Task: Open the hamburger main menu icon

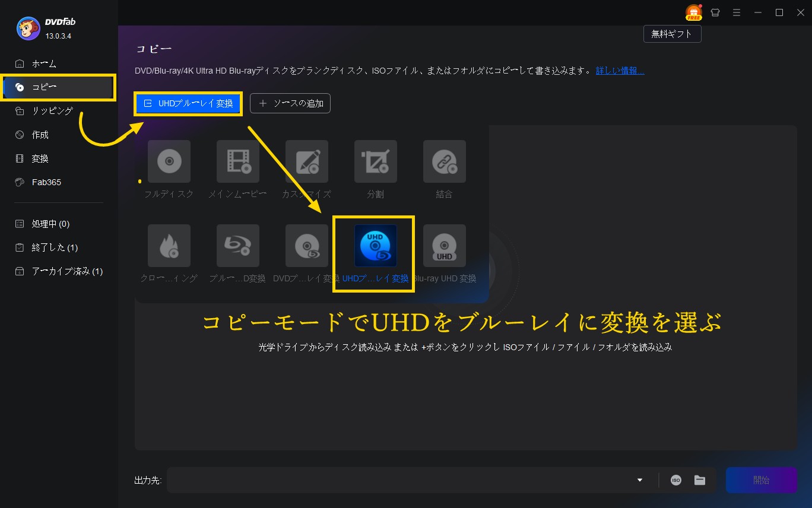Action: pyautogui.click(x=737, y=12)
